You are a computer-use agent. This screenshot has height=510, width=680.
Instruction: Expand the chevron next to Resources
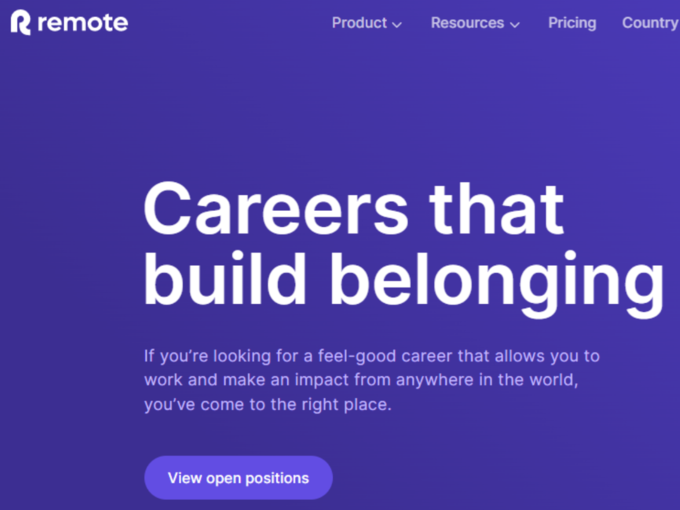pos(515,25)
